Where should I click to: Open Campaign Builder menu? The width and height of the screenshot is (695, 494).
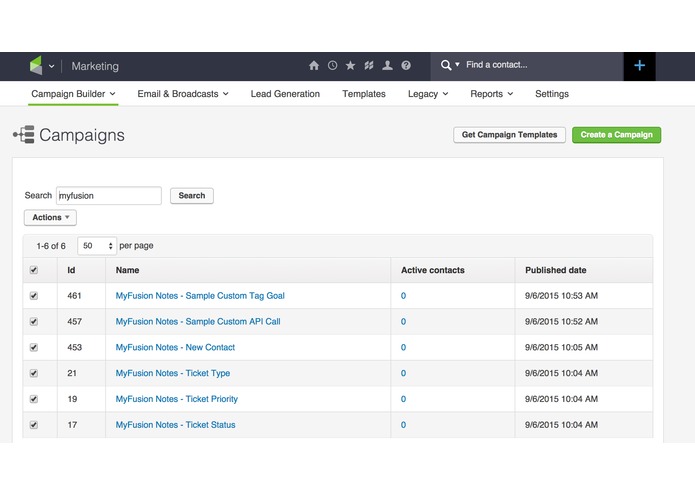[73, 94]
